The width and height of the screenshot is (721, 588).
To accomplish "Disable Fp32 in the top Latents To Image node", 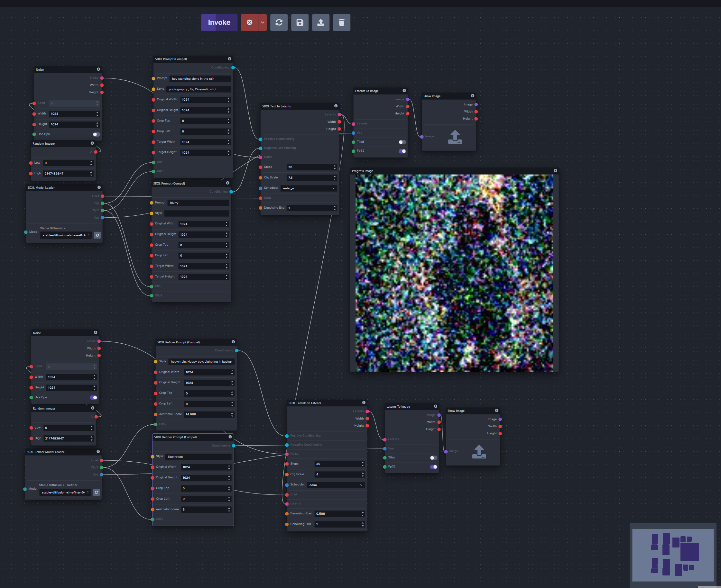I will point(402,151).
